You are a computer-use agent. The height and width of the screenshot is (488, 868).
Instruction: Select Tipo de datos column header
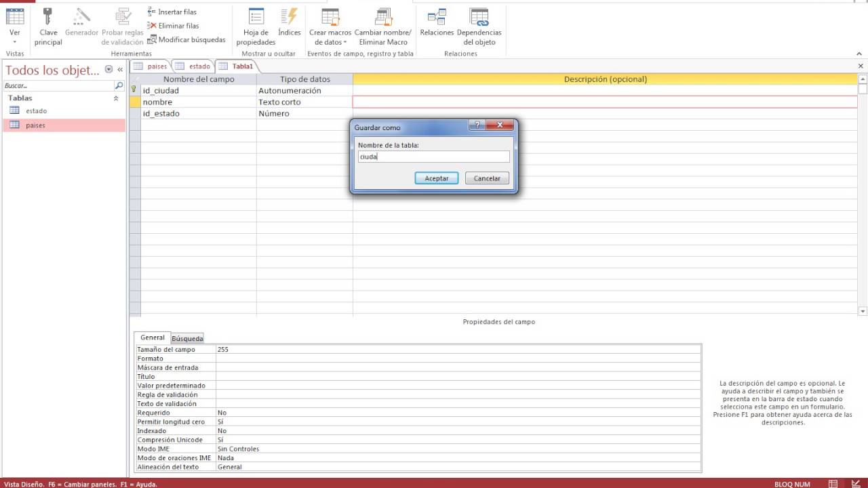[305, 79]
